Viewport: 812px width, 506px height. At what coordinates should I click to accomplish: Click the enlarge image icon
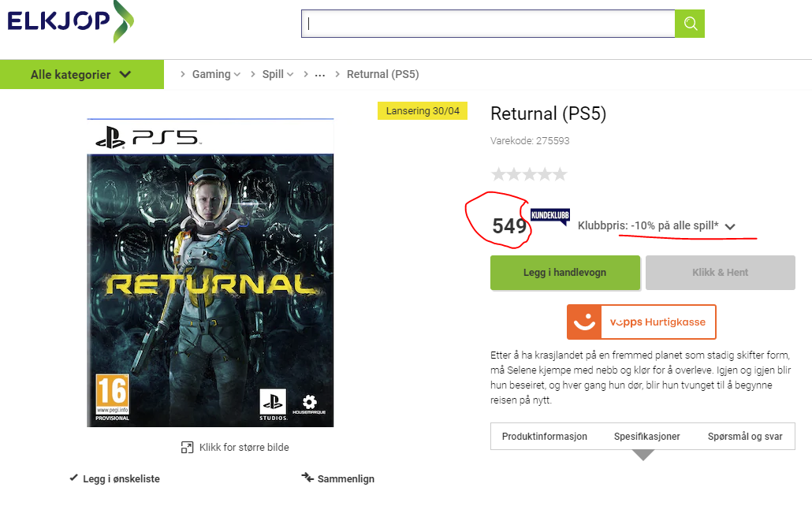coord(187,448)
